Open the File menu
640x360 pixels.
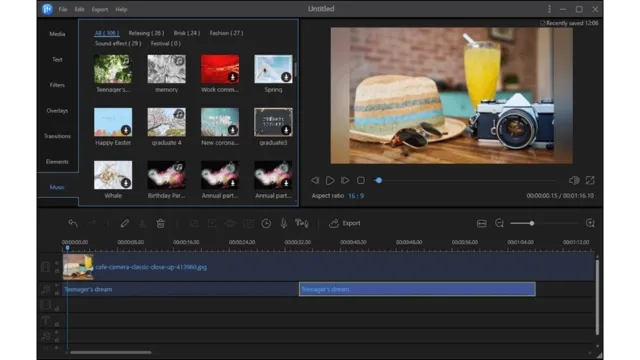coord(62,9)
